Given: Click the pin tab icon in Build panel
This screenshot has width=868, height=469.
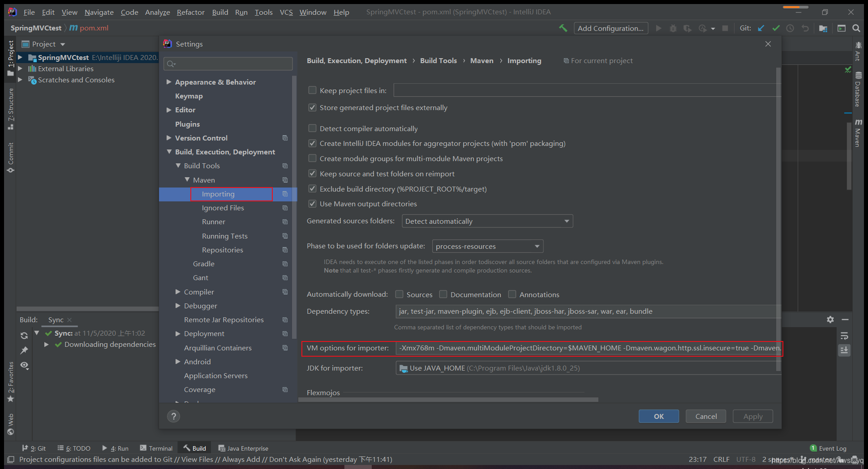Looking at the screenshot, I should (24, 350).
